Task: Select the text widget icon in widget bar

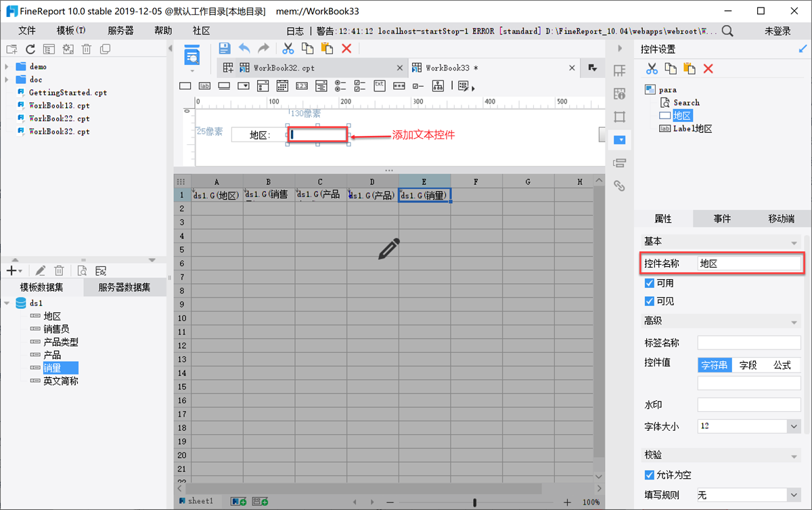Action: tap(185, 86)
